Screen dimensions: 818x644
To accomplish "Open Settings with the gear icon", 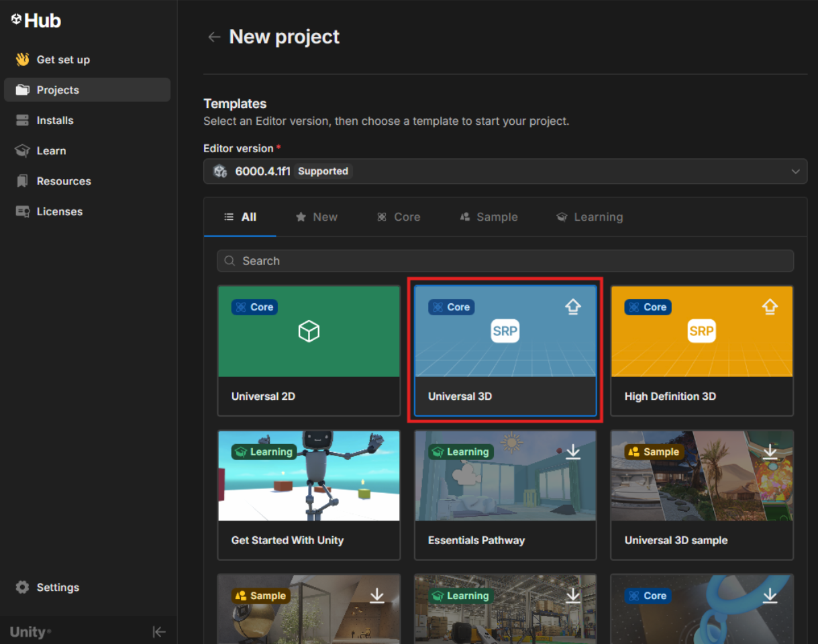I will pos(23,588).
